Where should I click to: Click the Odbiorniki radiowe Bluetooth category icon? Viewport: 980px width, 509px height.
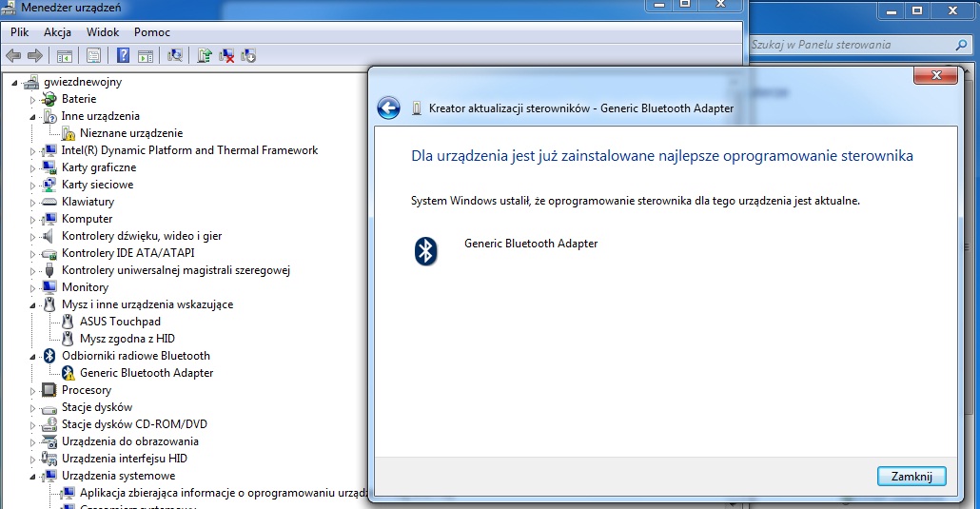(x=49, y=356)
